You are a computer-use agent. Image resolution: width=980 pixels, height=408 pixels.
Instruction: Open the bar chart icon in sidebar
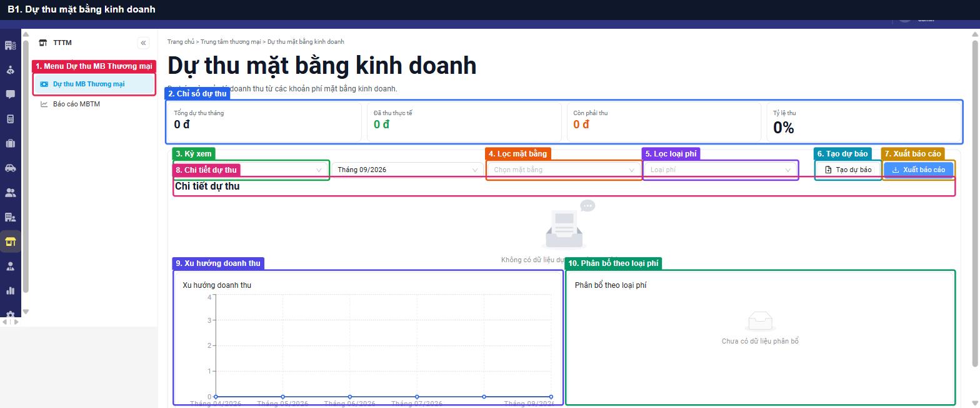10,290
